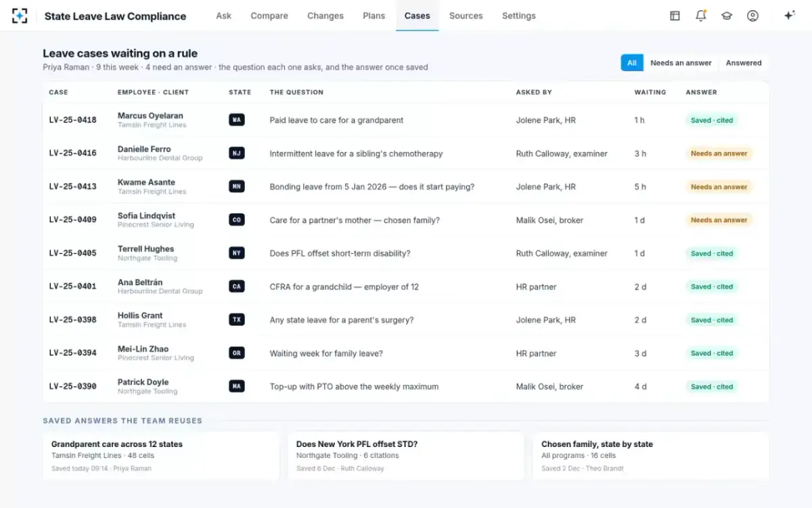The height and width of the screenshot is (508, 812).
Task: Open the notifications bell
Action: point(701,16)
